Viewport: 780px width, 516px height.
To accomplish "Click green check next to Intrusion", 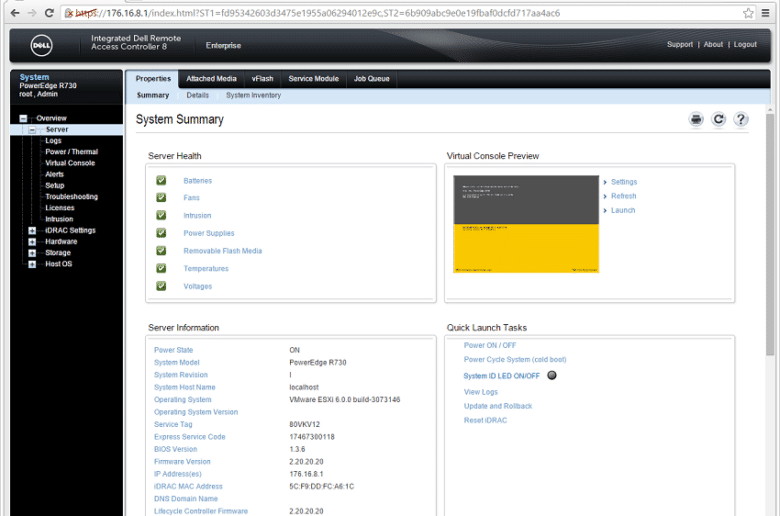I will (x=161, y=215).
